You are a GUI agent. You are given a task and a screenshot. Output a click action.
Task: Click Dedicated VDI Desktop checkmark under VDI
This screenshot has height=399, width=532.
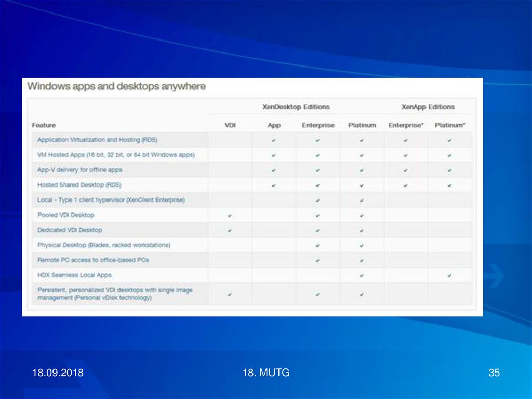230,231
